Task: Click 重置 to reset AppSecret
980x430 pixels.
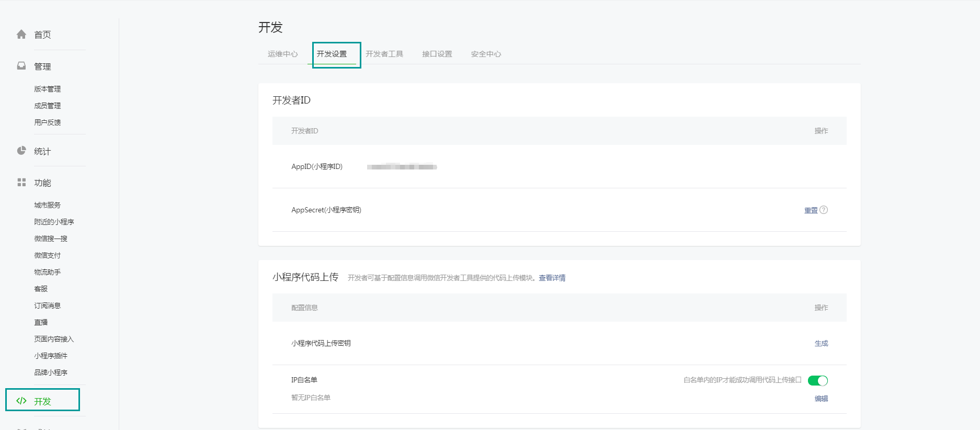Action: [811, 210]
